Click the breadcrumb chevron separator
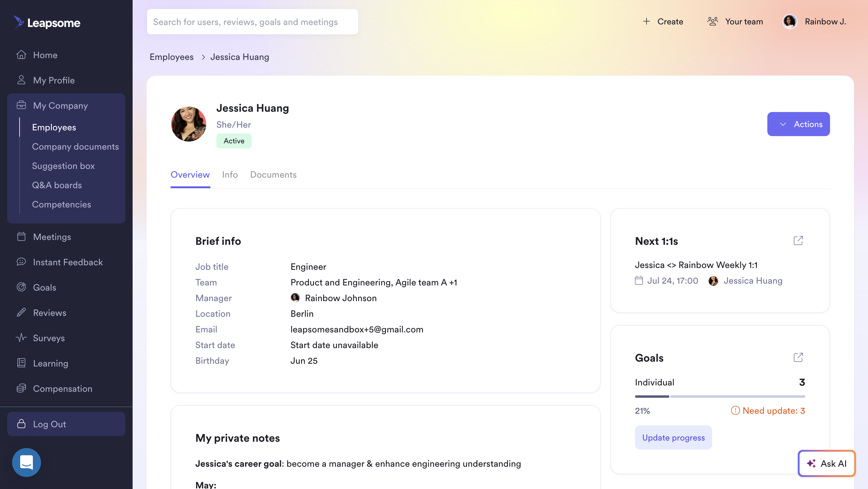This screenshot has width=868, height=489. (203, 57)
